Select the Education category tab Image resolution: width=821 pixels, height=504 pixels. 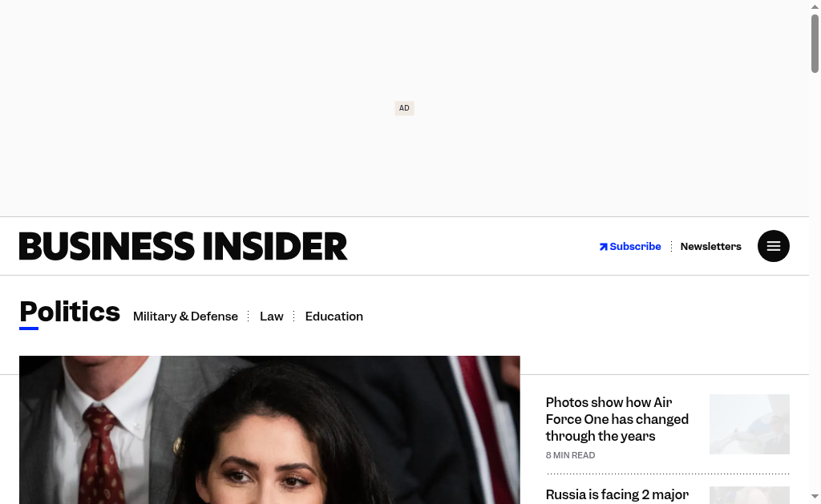(334, 317)
